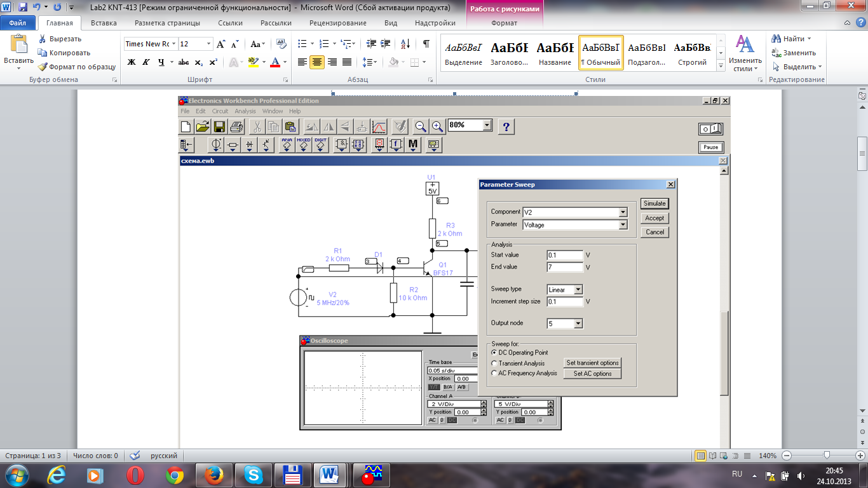This screenshot has height=488, width=868.
Task: Switch to the Разметка страницы tab
Action: 168,23
